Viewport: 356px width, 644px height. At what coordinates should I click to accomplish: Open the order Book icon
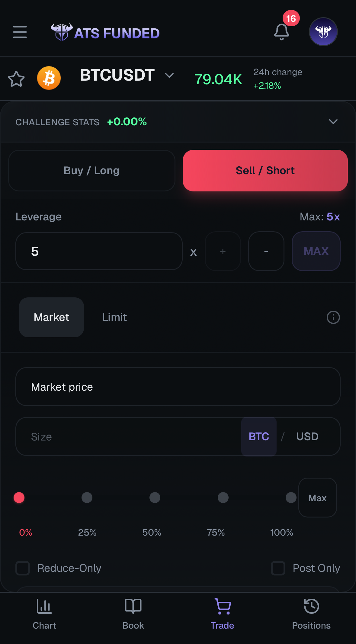[x=133, y=606]
